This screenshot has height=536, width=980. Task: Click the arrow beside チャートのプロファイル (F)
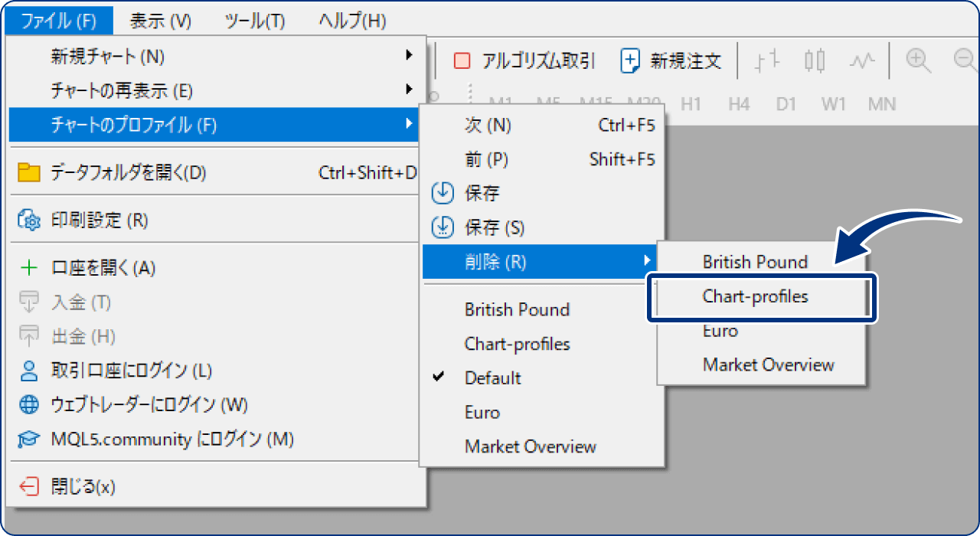[409, 125]
